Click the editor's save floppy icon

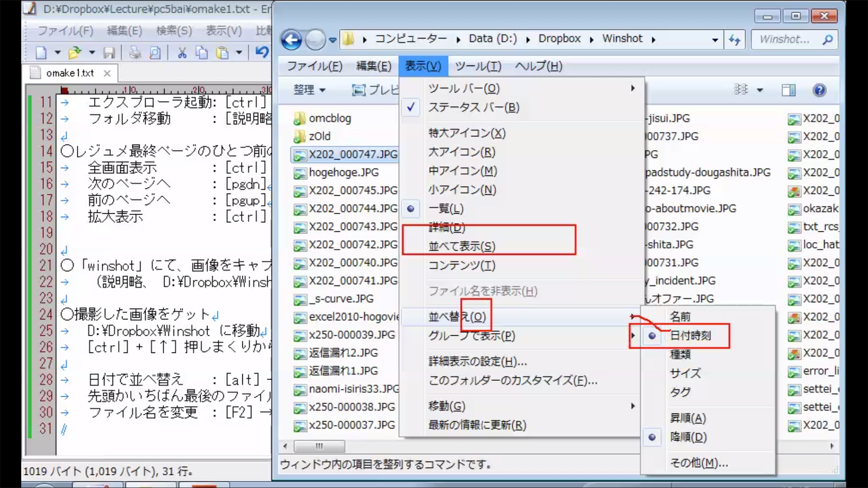109,53
